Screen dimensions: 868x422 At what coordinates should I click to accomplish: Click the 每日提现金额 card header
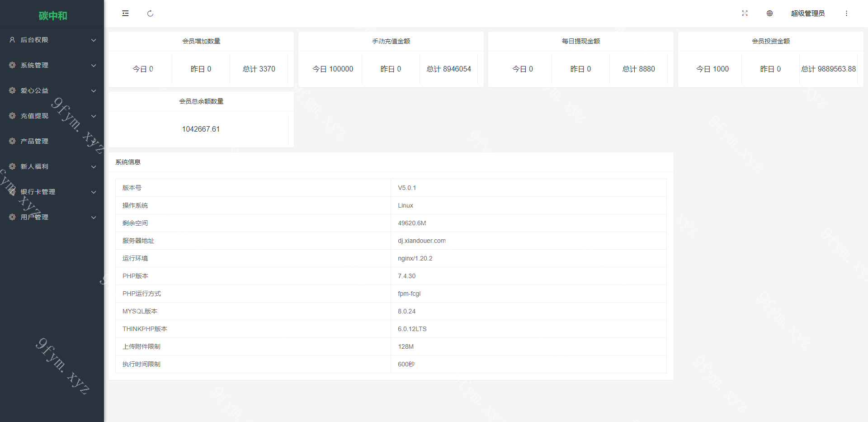pyautogui.click(x=581, y=41)
